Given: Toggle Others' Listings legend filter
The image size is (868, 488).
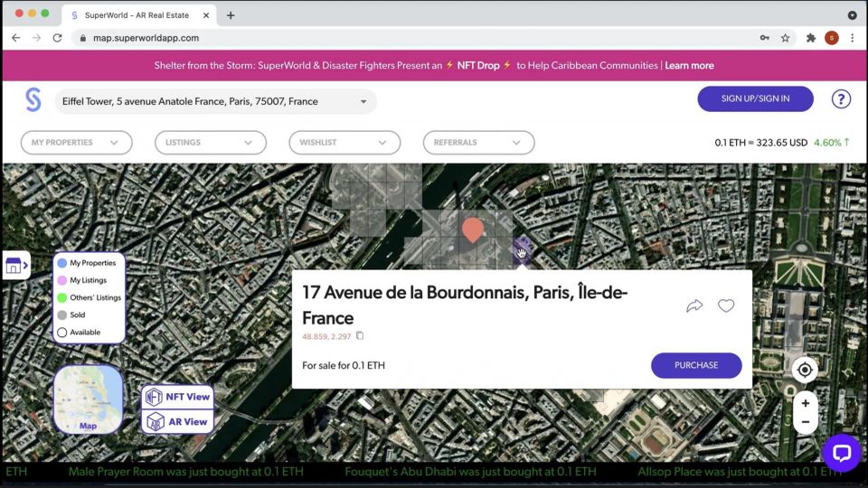Looking at the screenshot, I should 90,297.
